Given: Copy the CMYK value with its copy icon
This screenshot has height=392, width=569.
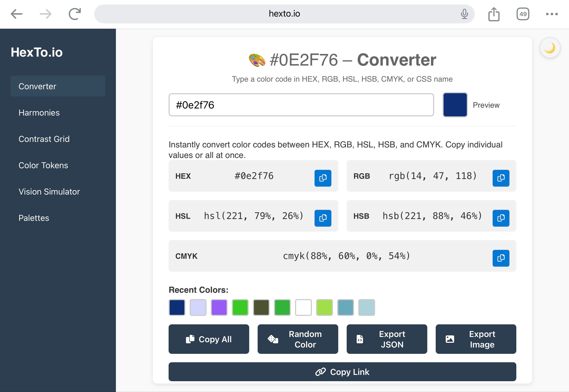Looking at the screenshot, I should tap(501, 258).
